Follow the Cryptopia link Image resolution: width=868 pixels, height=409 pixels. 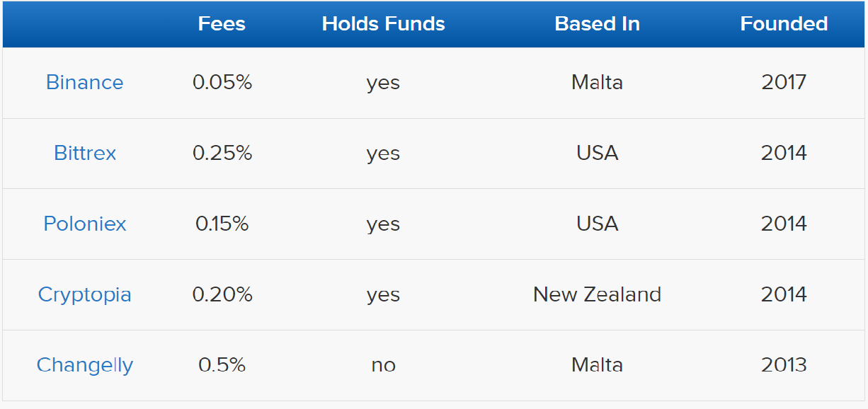[x=85, y=295]
